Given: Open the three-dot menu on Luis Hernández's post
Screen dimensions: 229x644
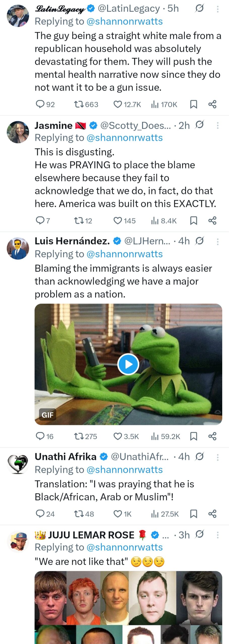Looking at the screenshot, I should (218, 242).
